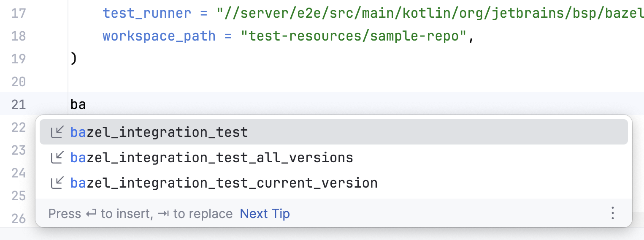Screen dimensions: 644x240
Task: Select the bazel_integration_test completion suggestion
Action: point(159,133)
